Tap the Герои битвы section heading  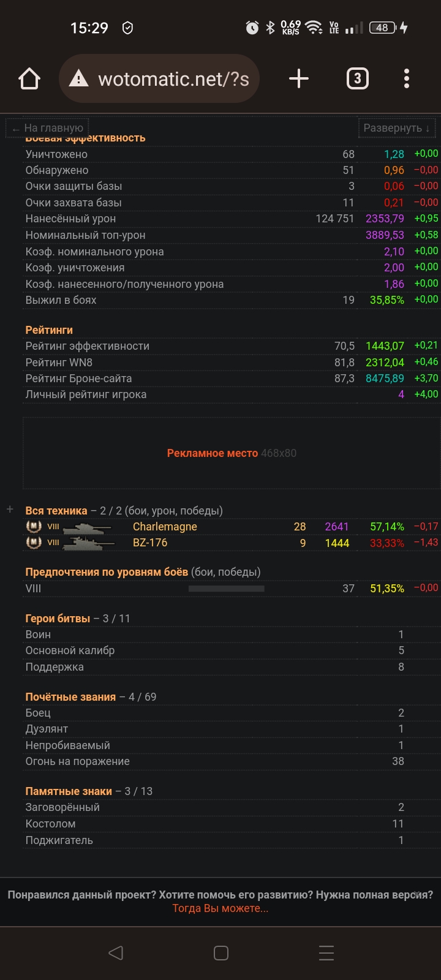pos(58,619)
